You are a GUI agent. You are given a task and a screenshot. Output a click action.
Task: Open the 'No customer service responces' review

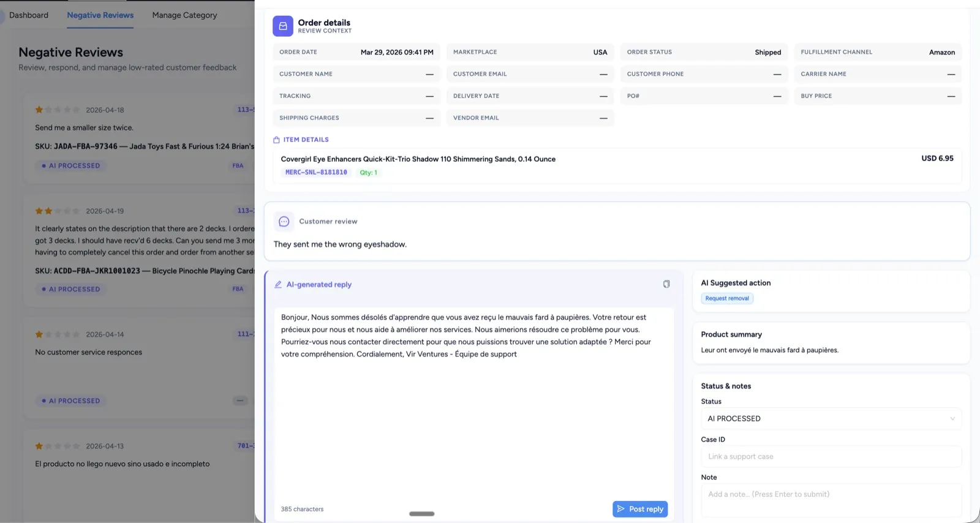(x=89, y=352)
